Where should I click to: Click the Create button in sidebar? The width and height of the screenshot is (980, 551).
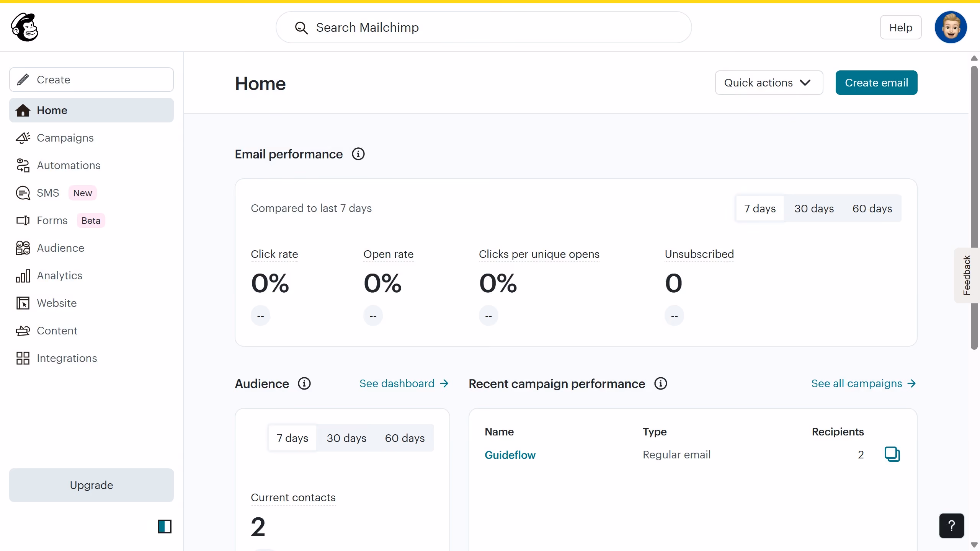click(91, 80)
